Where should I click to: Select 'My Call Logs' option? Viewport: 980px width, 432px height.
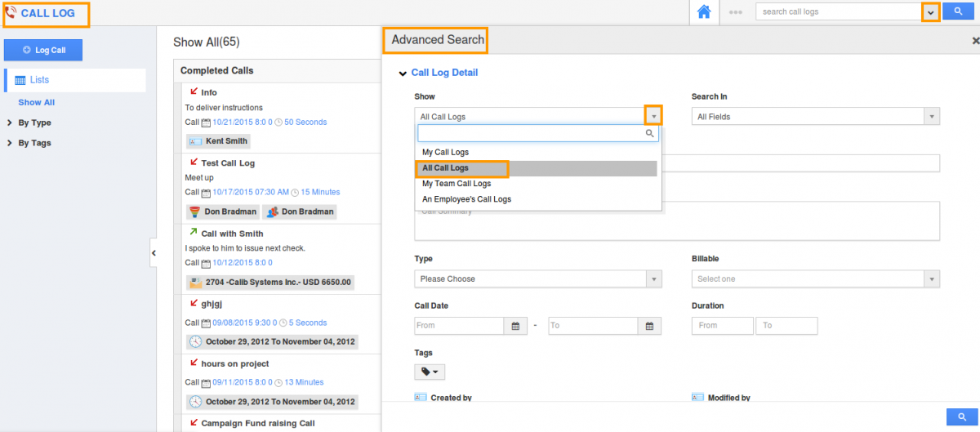(x=445, y=153)
